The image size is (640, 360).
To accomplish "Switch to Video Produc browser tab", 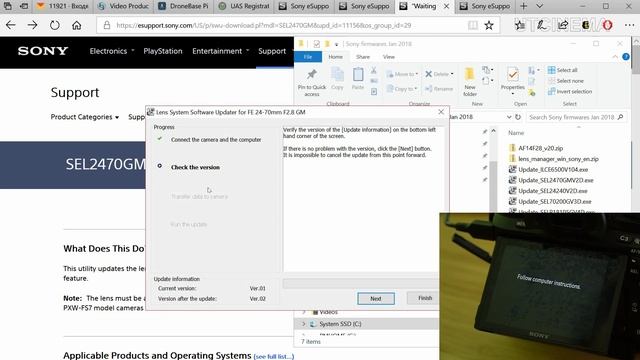I will point(124,6).
